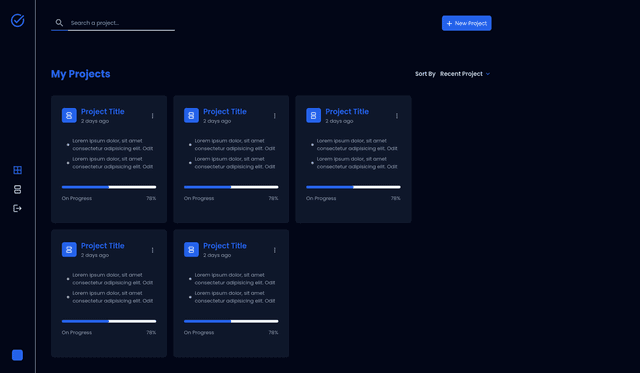Open the bottom-middle card's three-dot menu
The width and height of the screenshot is (640, 373).
coord(275,250)
